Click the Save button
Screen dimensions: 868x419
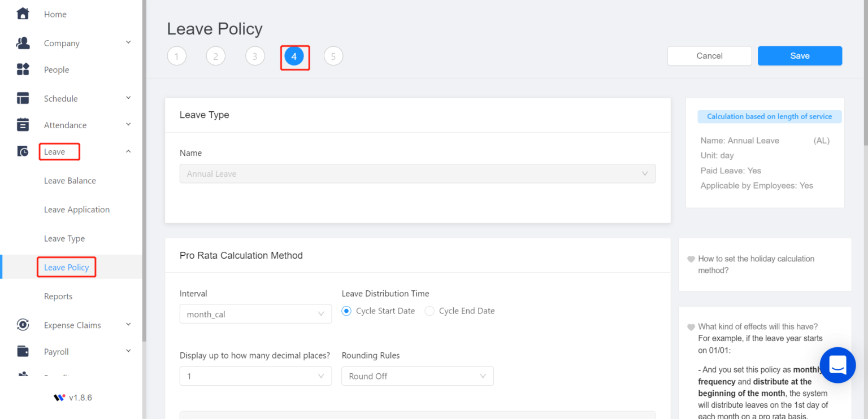tap(800, 56)
